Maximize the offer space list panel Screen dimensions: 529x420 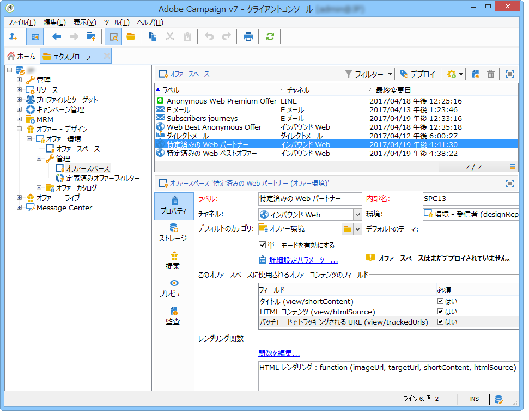click(x=510, y=74)
